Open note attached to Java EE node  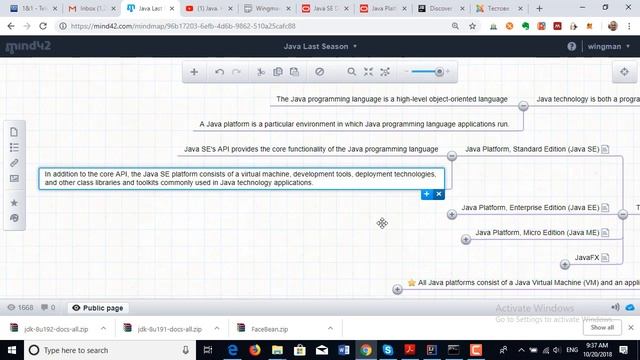click(x=605, y=208)
